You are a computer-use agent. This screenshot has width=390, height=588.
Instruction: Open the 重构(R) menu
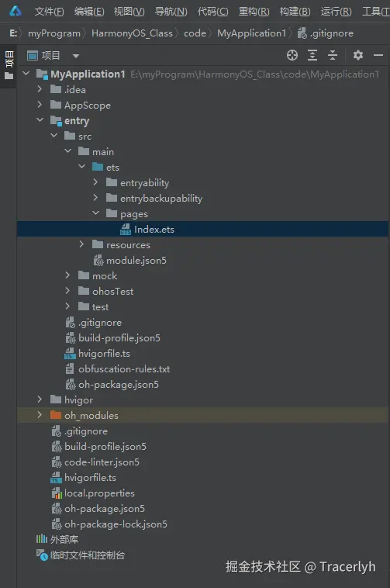coord(254,12)
